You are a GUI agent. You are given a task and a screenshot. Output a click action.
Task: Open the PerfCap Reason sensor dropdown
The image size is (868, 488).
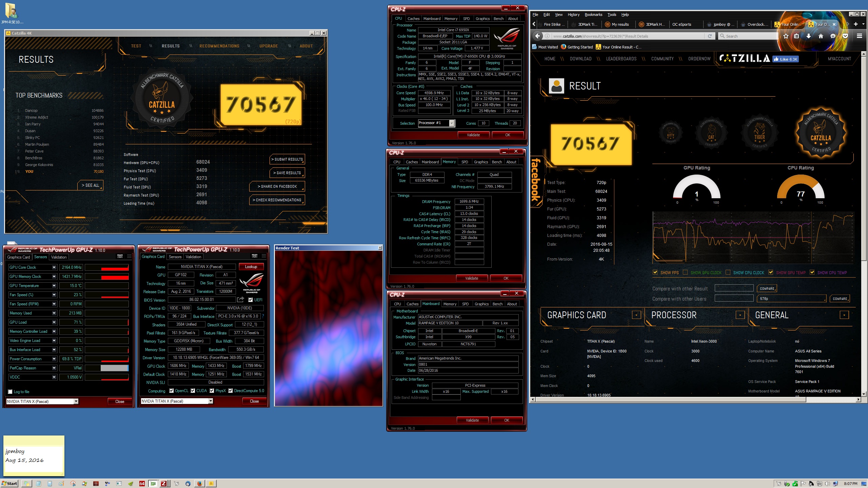(x=54, y=368)
